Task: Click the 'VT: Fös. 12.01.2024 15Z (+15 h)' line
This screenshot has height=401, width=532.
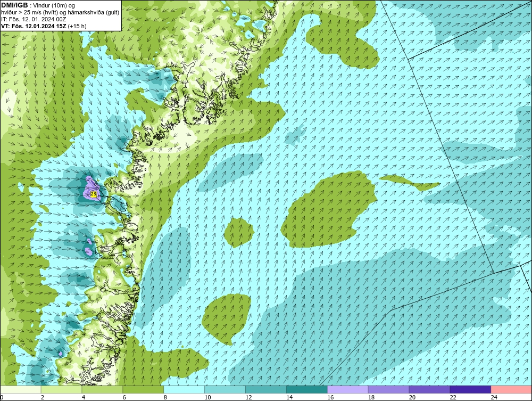Action: (x=44, y=26)
